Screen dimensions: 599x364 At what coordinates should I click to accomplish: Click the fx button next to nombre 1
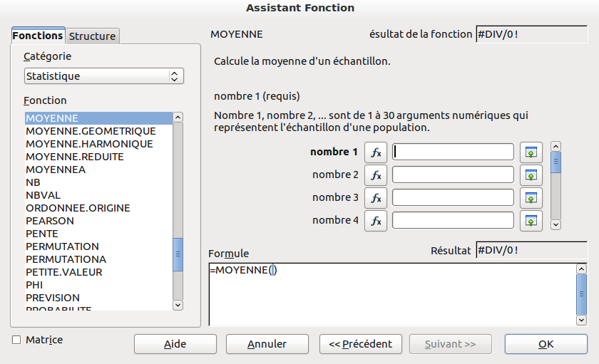376,152
